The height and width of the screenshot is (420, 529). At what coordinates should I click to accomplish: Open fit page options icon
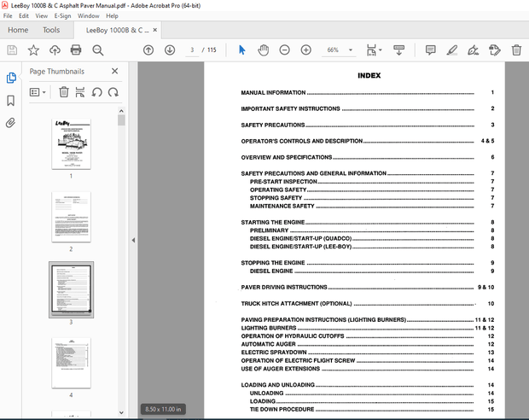point(374,50)
